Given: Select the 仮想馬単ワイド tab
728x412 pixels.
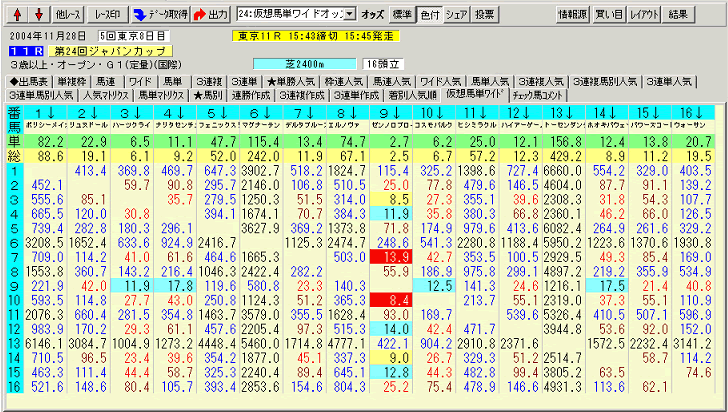Looking at the screenshot, I should click(475, 94).
